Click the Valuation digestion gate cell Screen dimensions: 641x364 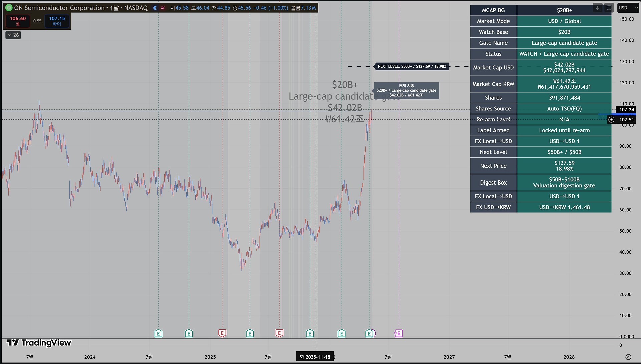(x=564, y=183)
